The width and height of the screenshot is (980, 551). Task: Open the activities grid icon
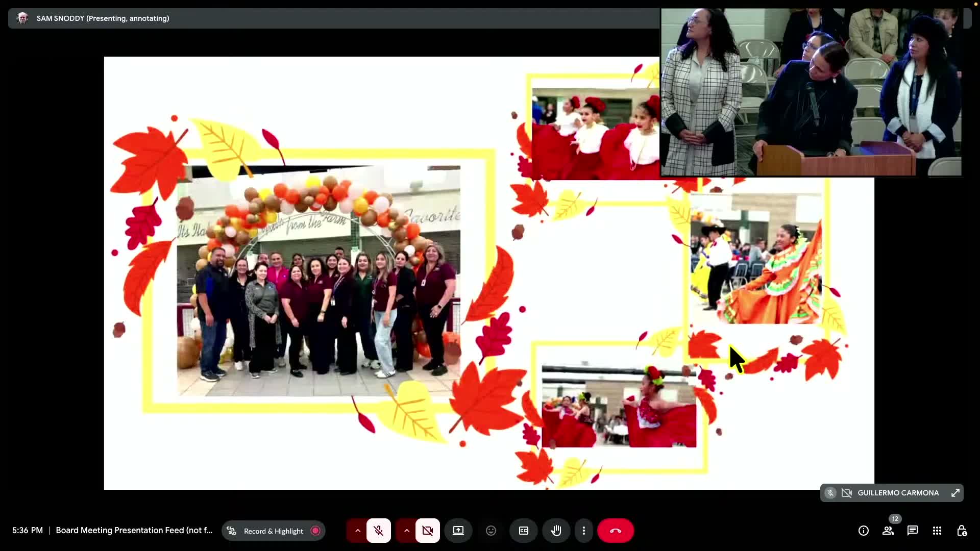point(937,531)
